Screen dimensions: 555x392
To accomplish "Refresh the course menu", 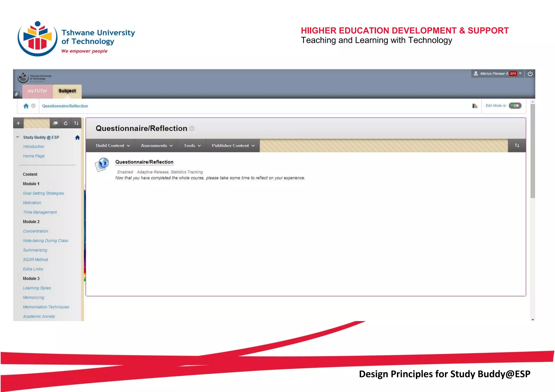I will pyautogui.click(x=66, y=123).
